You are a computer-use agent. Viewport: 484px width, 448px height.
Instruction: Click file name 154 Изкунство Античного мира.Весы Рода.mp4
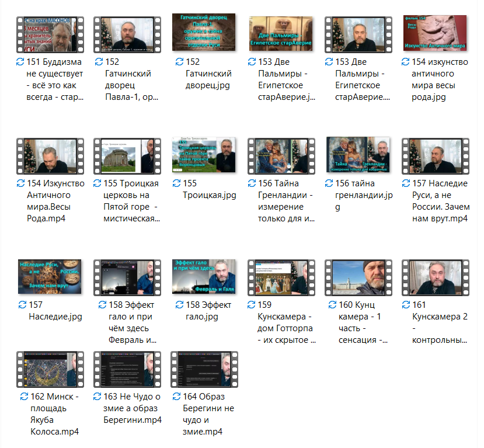click(55, 201)
